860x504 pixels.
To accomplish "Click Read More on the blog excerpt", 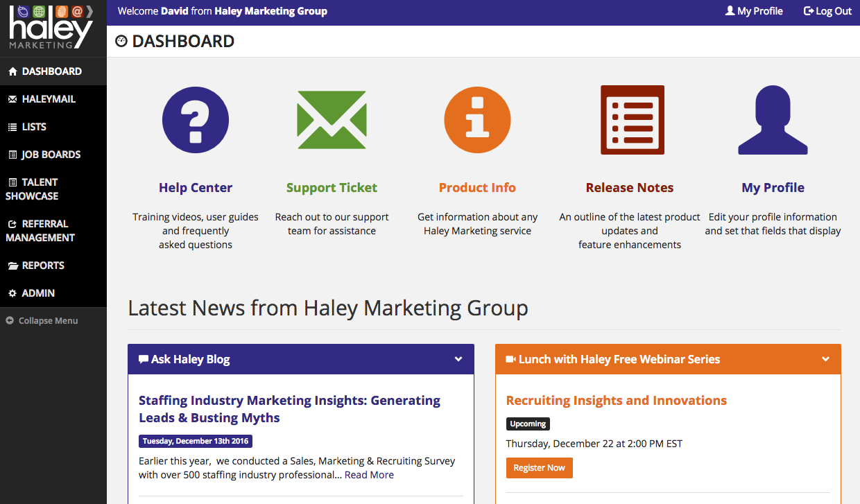I will 369,475.
